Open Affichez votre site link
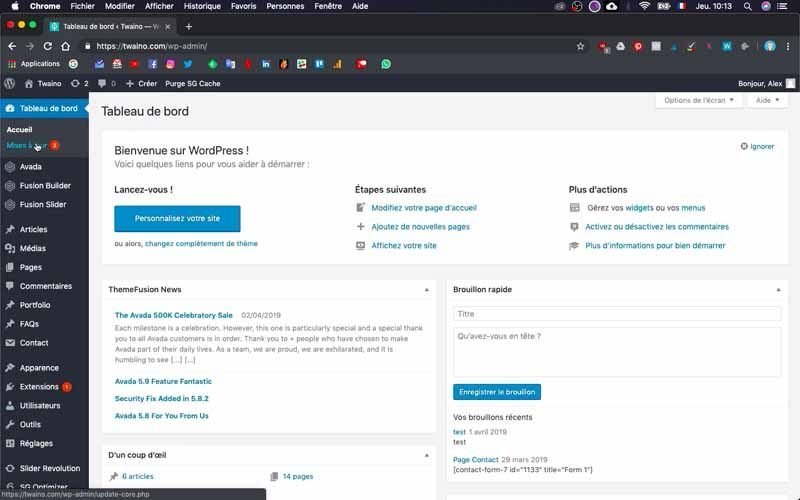The image size is (800, 500). 404,245
